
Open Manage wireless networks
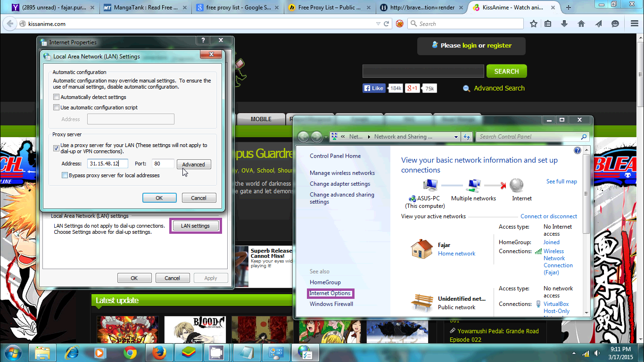(342, 173)
